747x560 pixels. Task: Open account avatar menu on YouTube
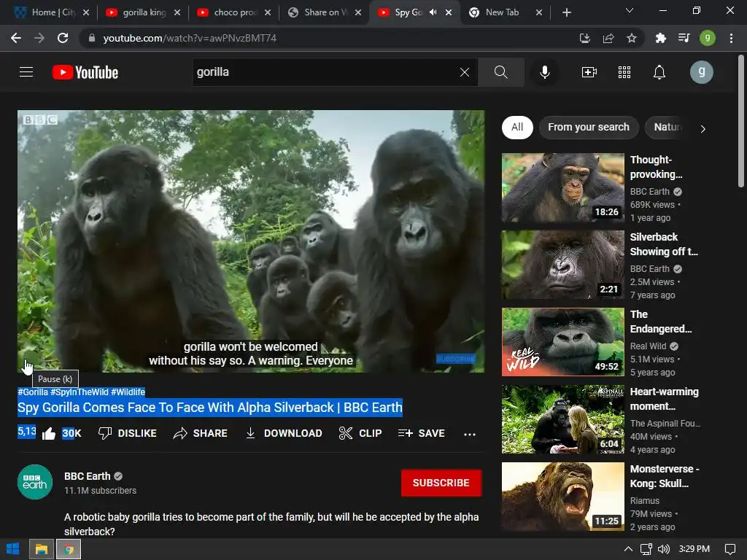click(x=701, y=72)
